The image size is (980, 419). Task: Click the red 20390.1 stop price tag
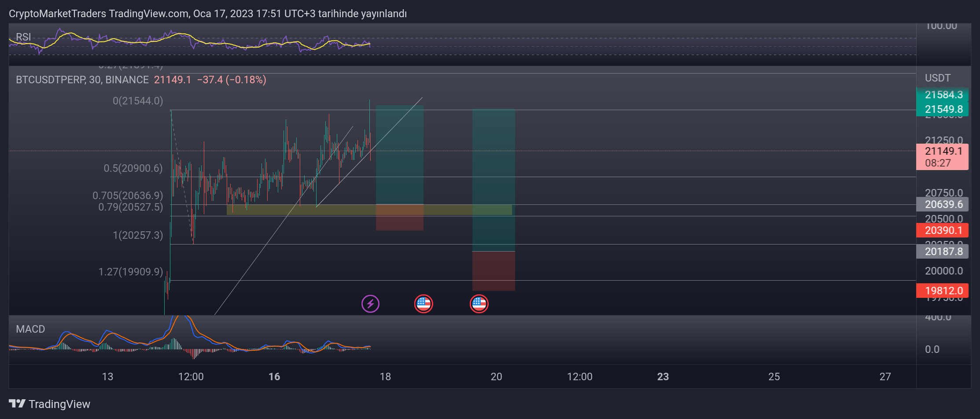(x=942, y=230)
